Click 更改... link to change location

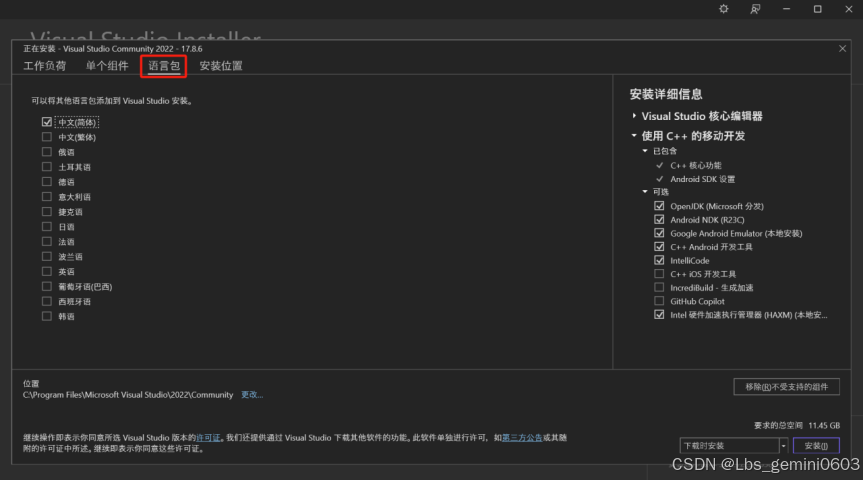tap(252, 395)
